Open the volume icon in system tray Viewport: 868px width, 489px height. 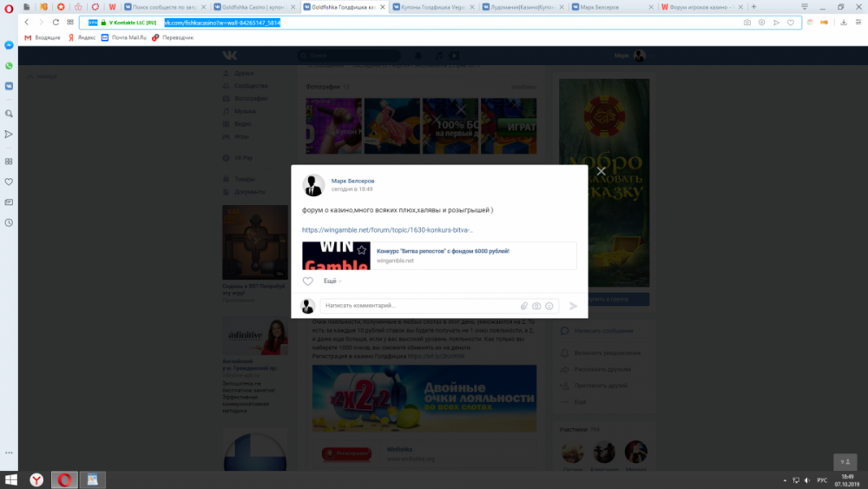[807, 480]
